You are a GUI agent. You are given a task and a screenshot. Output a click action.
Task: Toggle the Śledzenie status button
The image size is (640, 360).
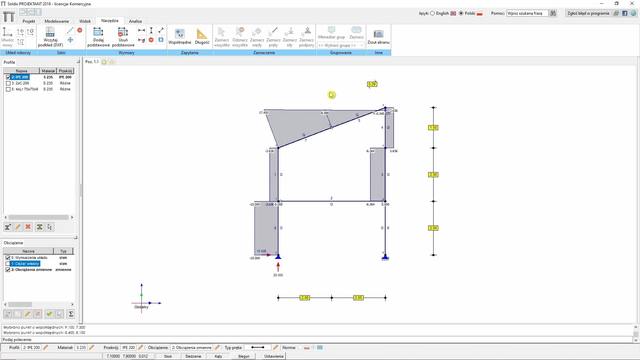193,356
